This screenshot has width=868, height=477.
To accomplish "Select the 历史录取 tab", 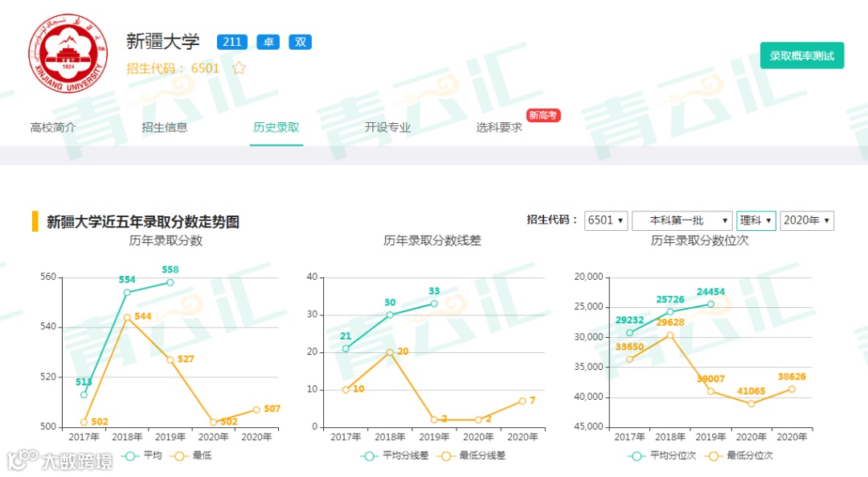I will click(x=276, y=127).
